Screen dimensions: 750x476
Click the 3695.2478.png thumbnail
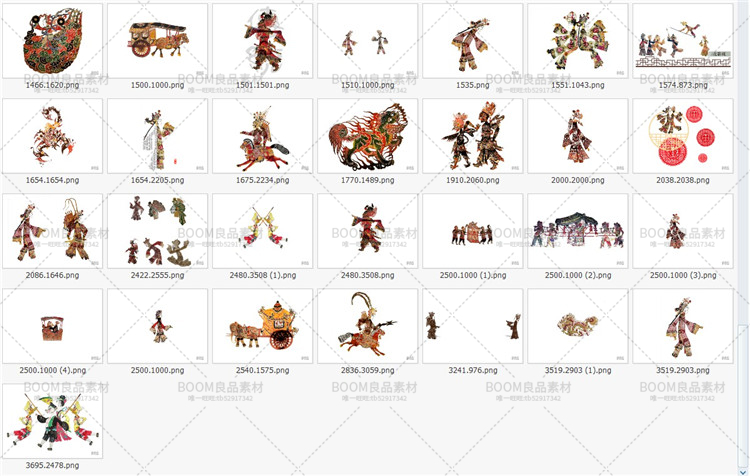coord(53,421)
